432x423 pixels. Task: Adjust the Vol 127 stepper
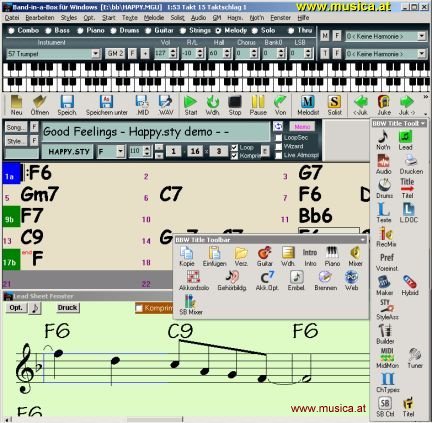[x=173, y=53]
